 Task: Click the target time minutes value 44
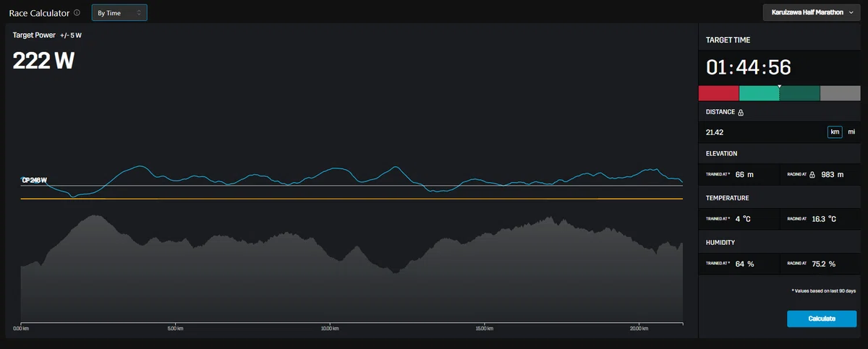pos(749,68)
